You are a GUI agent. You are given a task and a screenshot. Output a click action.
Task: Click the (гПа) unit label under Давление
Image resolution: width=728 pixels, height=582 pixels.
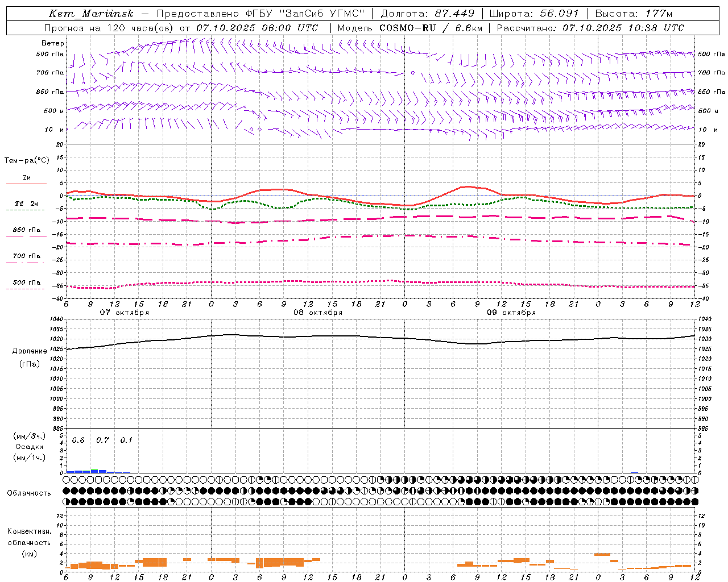tap(30, 364)
